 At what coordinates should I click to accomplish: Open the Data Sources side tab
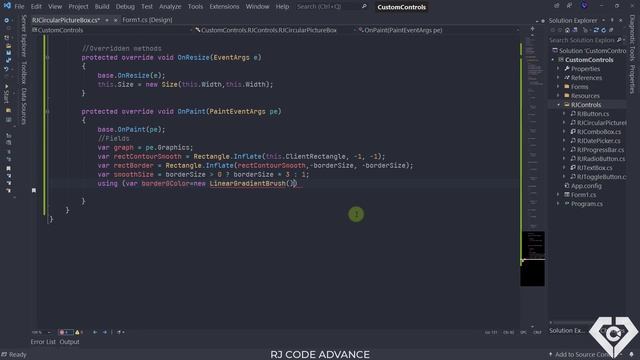pyautogui.click(x=24, y=106)
